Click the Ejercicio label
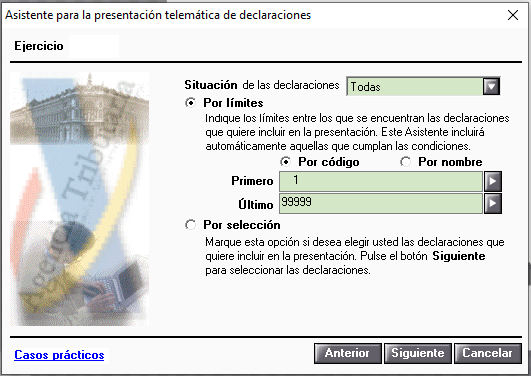This screenshot has width=531, height=376. coord(39,46)
